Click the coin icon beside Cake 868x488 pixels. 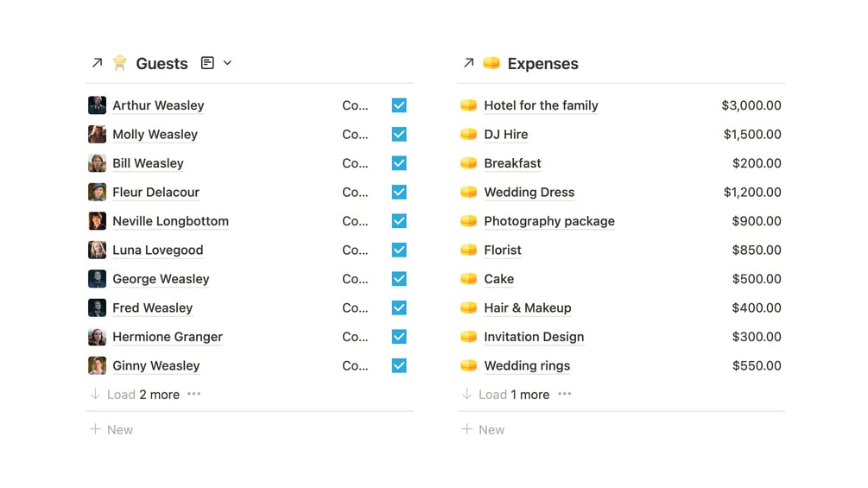click(x=468, y=279)
